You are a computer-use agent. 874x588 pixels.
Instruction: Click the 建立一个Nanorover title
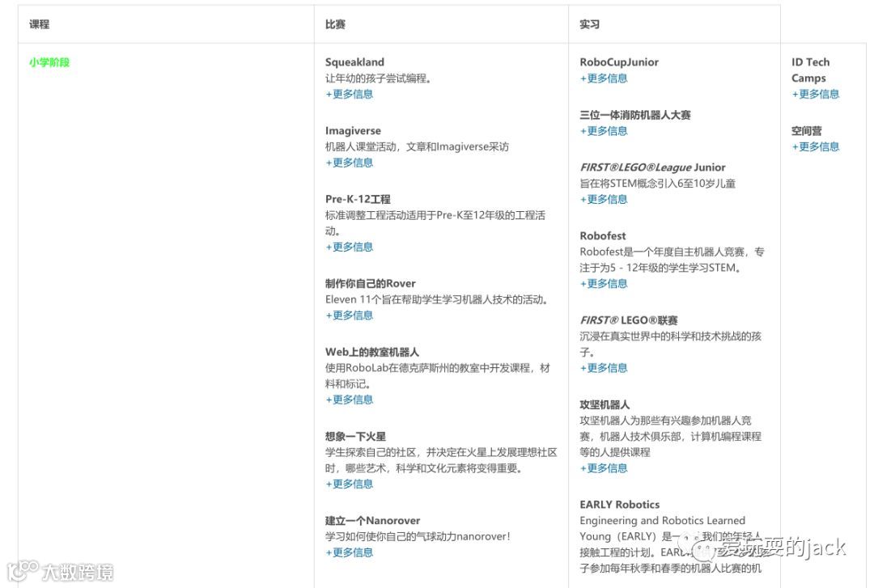[x=373, y=521]
